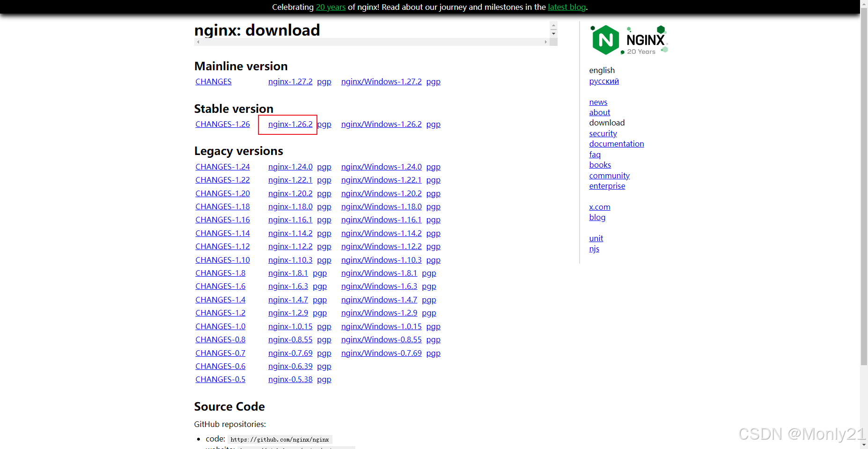Download stable nginx-1.26.2 source
The height and width of the screenshot is (449, 868).
(x=290, y=124)
